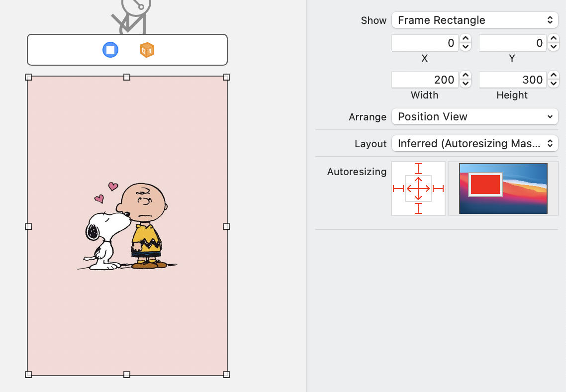Increment the X value with stepper up arrow
Screen dimensions: 566x392
point(466,39)
